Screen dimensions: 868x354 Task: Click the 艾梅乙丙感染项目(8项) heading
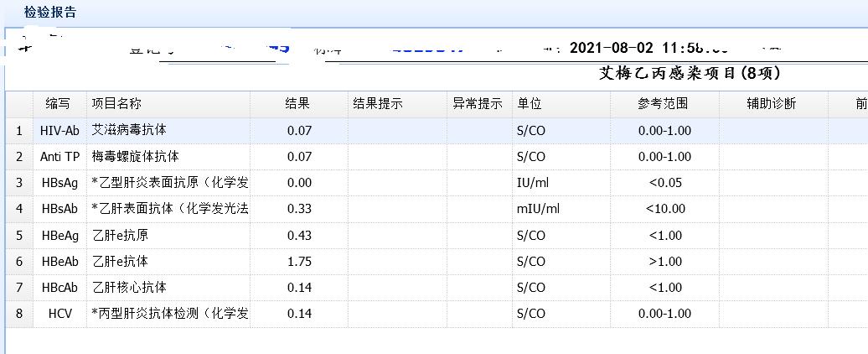point(690,73)
